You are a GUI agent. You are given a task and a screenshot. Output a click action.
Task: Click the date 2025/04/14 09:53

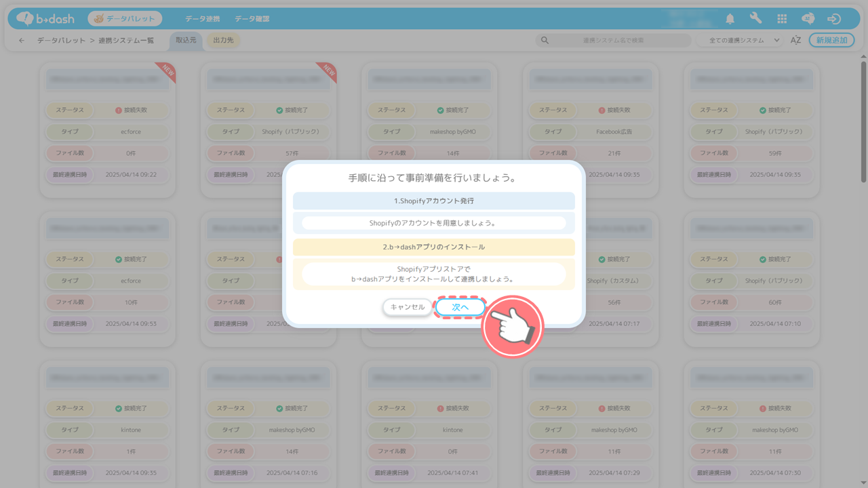tap(131, 324)
